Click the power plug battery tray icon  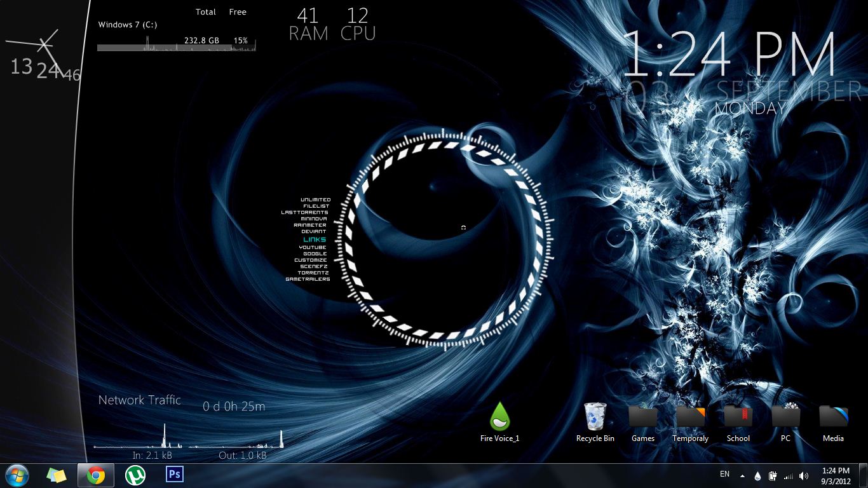773,476
